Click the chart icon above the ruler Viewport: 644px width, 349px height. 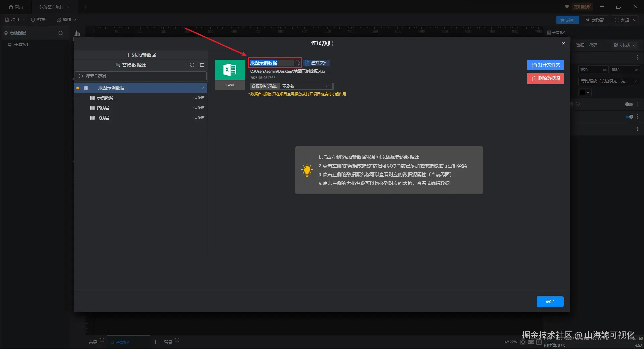[77, 33]
